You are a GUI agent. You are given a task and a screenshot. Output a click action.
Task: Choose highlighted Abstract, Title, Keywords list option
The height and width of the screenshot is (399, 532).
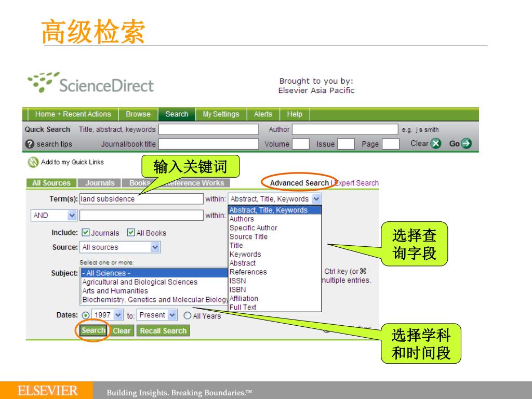(275, 210)
